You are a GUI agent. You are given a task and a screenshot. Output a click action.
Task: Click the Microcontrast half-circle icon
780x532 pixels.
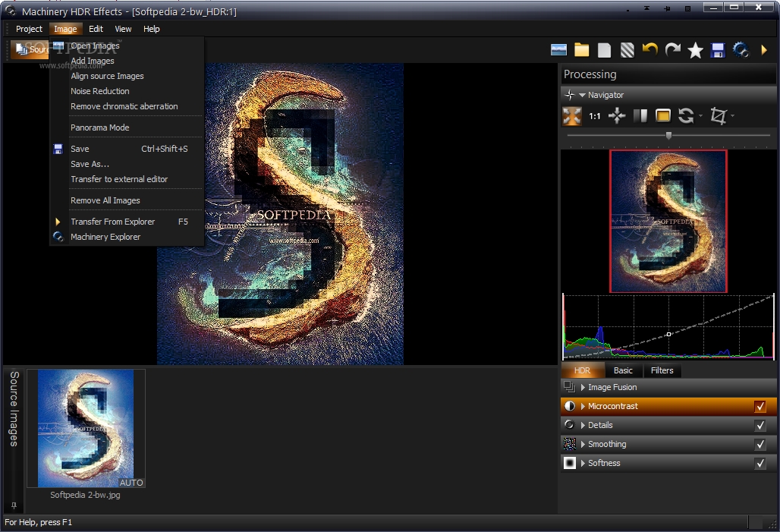pos(569,406)
